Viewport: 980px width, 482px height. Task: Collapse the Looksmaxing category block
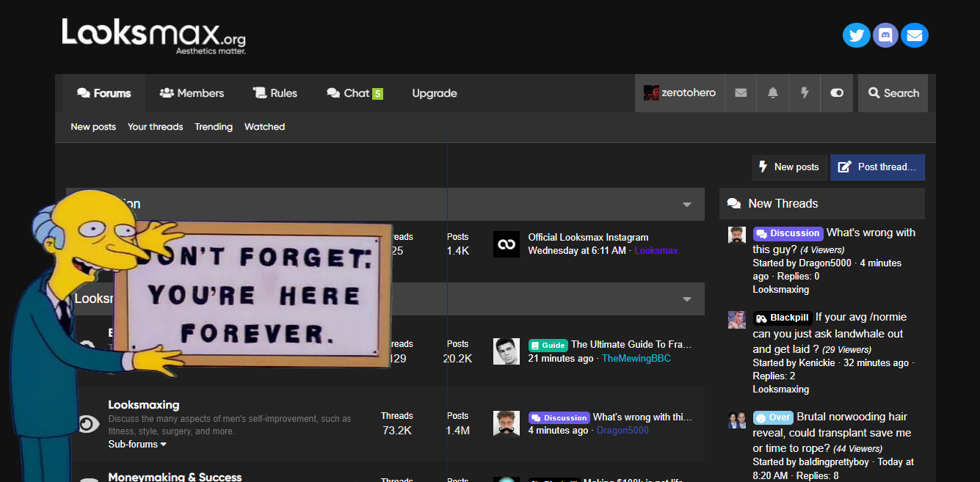[687, 299]
